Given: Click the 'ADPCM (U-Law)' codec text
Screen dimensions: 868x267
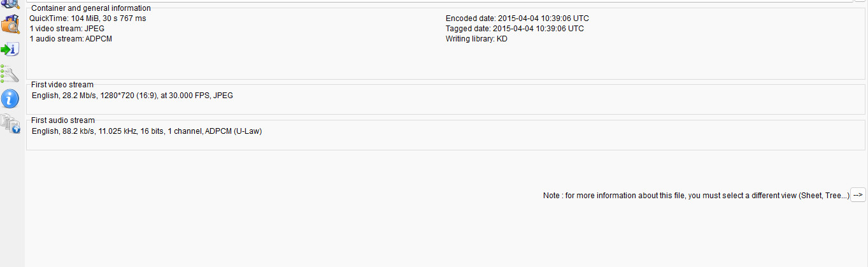Looking at the screenshot, I should click(234, 131).
